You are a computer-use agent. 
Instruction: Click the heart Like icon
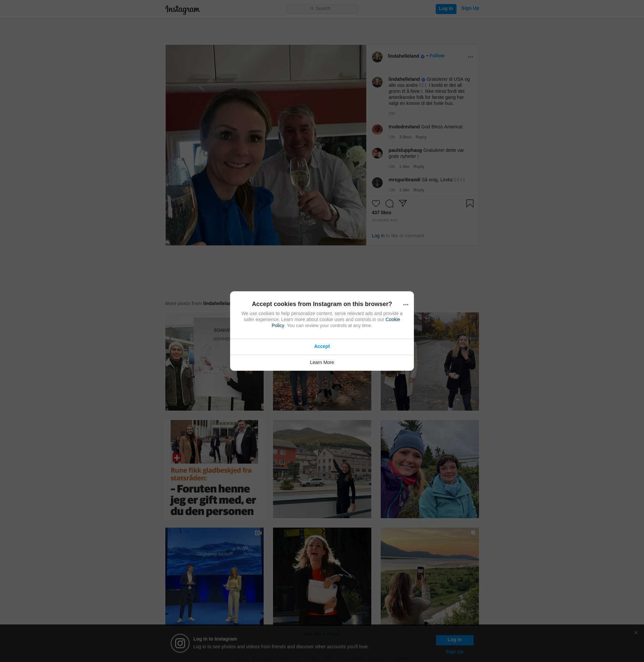(376, 203)
